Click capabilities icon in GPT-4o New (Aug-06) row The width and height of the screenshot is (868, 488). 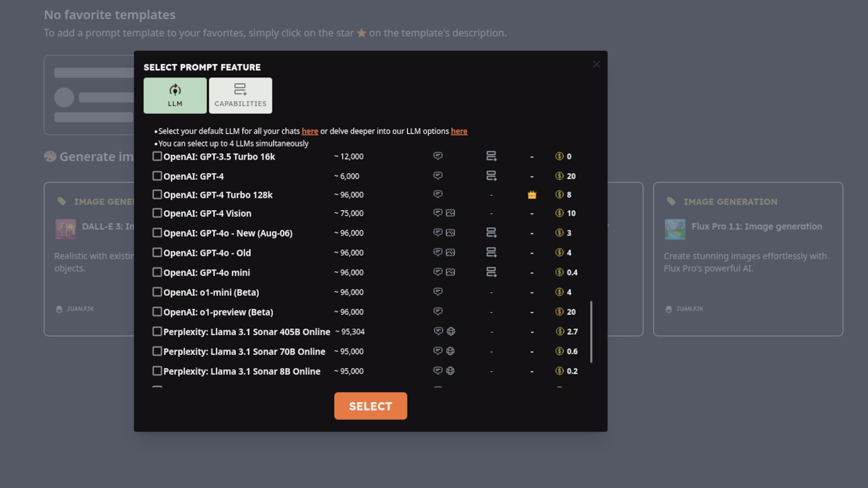coord(491,233)
